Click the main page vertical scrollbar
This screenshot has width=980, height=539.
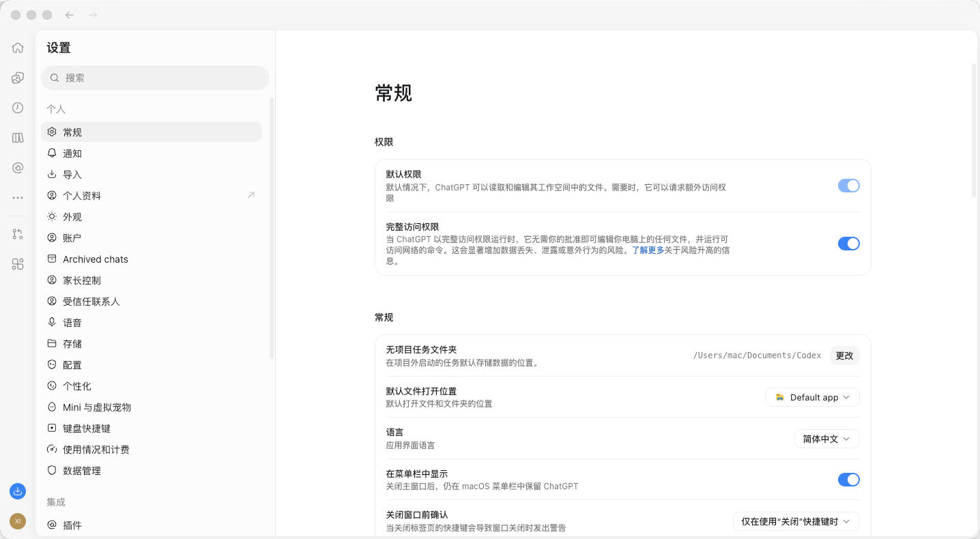point(974,130)
